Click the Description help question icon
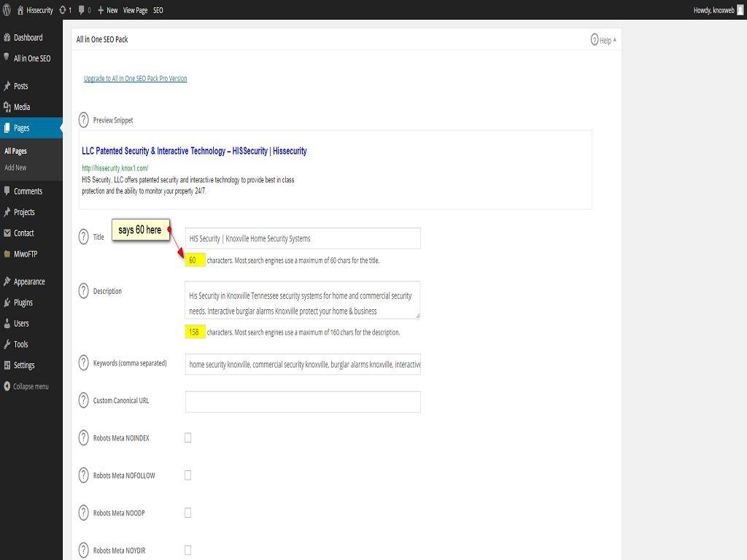Viewport: 747px width, 560px height. point(83,291)
